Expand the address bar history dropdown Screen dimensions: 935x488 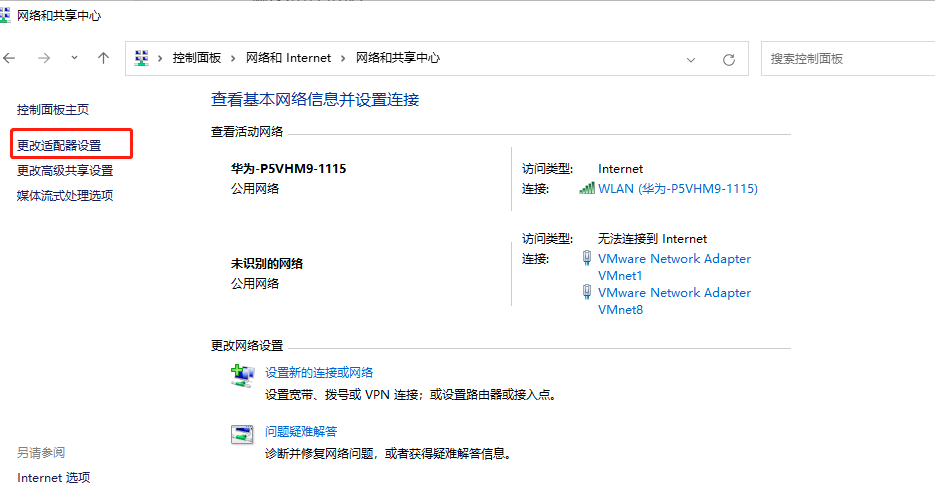691,60
